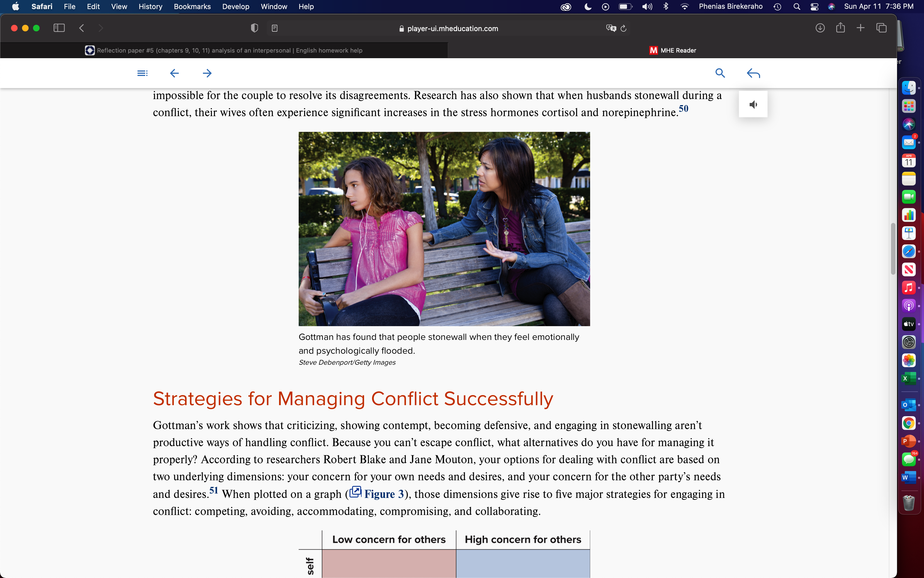The height and width of the screenshot is (578, 924).
Task: Click the return back arrow in reader
Action: [x=753, y=73]
